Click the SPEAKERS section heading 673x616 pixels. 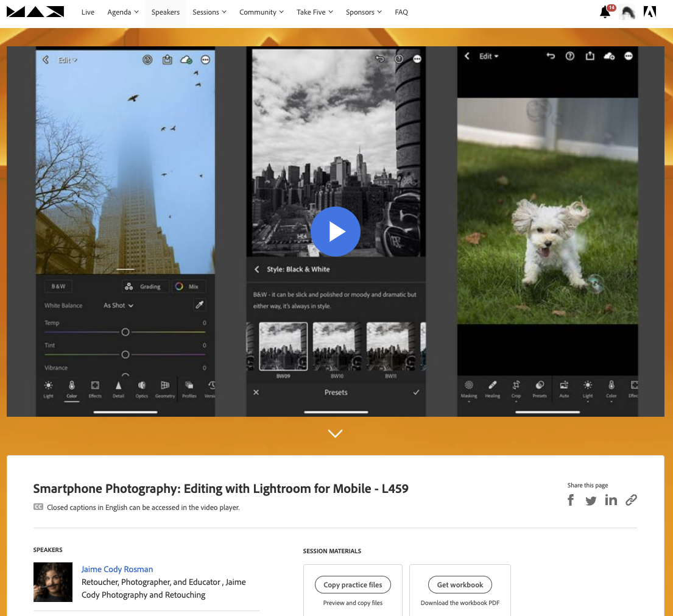click(x=48, y=550)
